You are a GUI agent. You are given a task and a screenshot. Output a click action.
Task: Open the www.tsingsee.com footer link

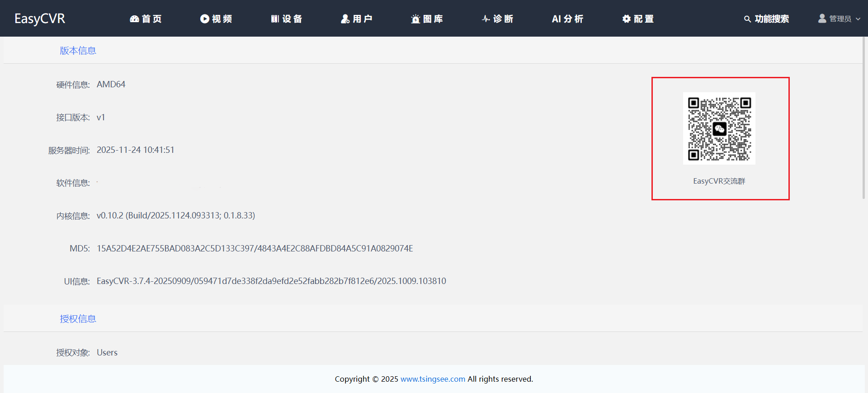433,379
